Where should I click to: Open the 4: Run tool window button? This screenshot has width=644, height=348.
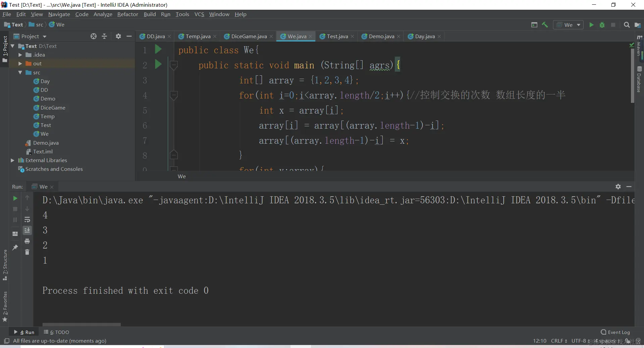pyautogui.click(x=24, y=332)
